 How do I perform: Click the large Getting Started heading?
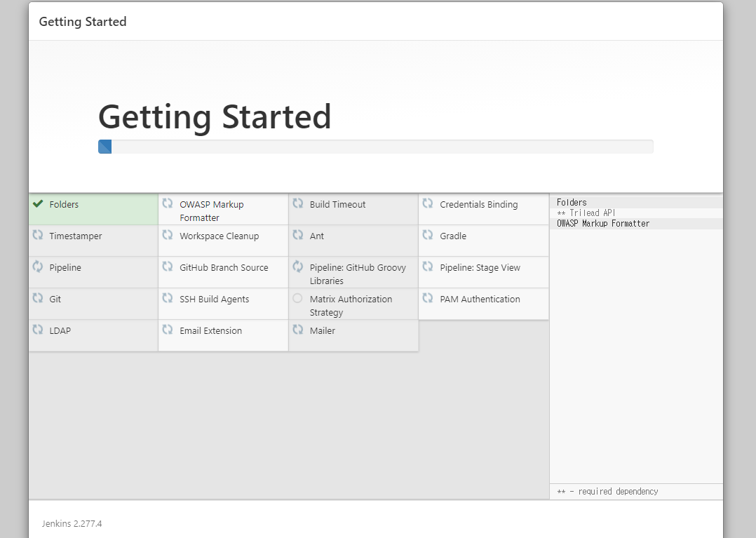(x=215, y=117)
